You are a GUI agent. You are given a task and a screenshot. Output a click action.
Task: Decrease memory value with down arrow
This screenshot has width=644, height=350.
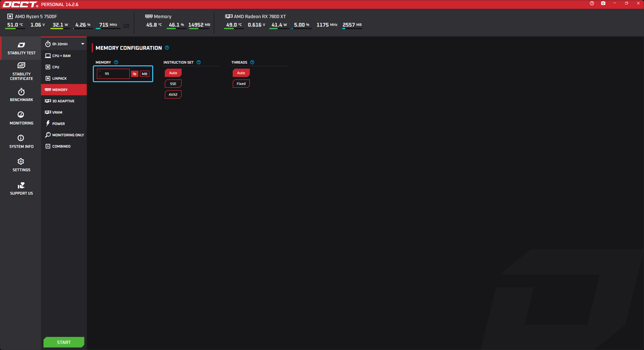pos(100,76)
